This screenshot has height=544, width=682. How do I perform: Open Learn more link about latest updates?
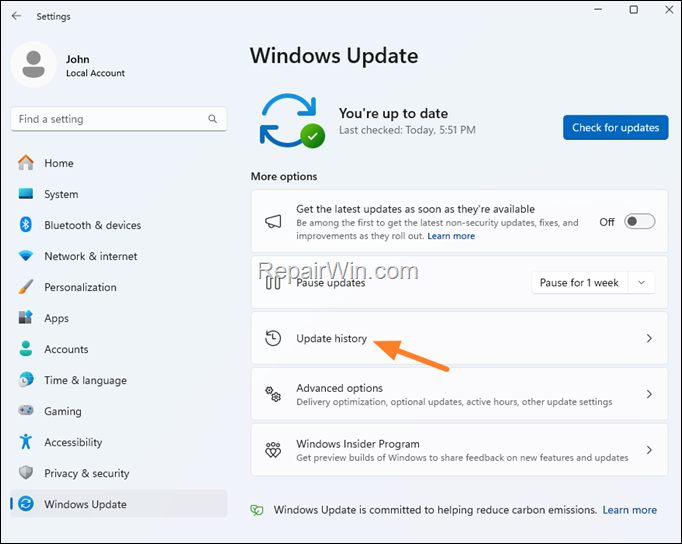click(451, 236)
